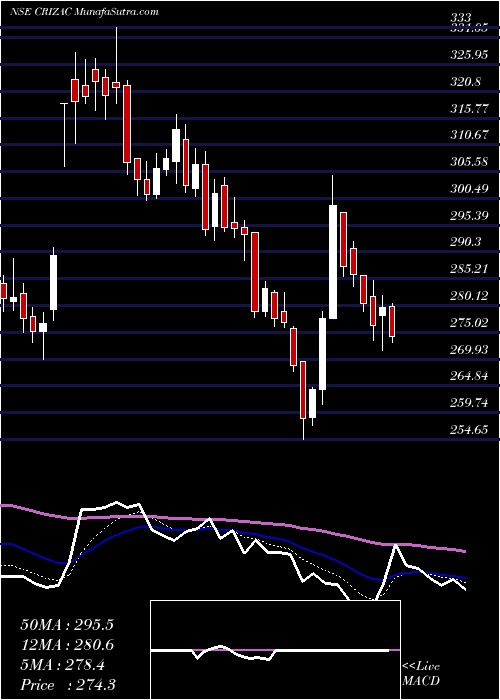Click the 310.67 price axis label

pyautogui.click(x=469, y=135)
